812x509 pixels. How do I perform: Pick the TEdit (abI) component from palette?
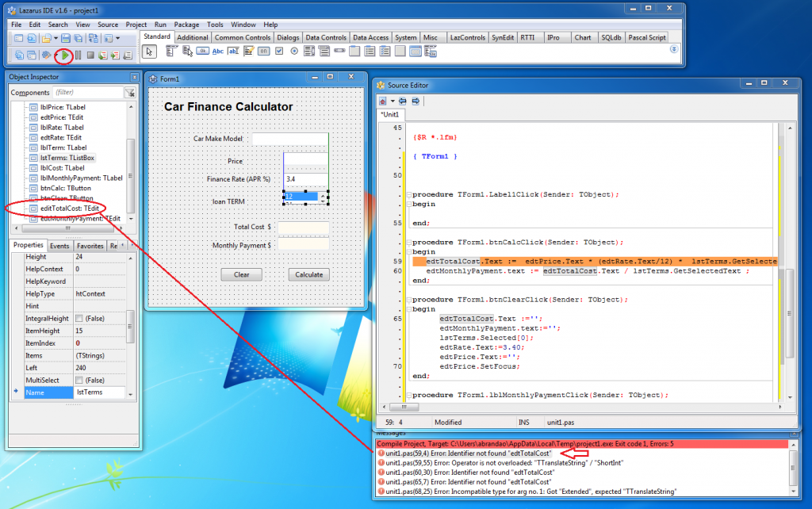pos(233,51)
